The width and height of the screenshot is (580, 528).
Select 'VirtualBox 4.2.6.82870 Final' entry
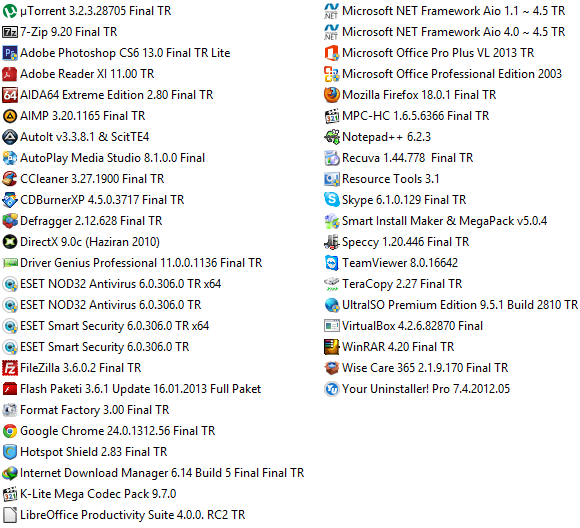pyautogui.click(x=404, y=326)
